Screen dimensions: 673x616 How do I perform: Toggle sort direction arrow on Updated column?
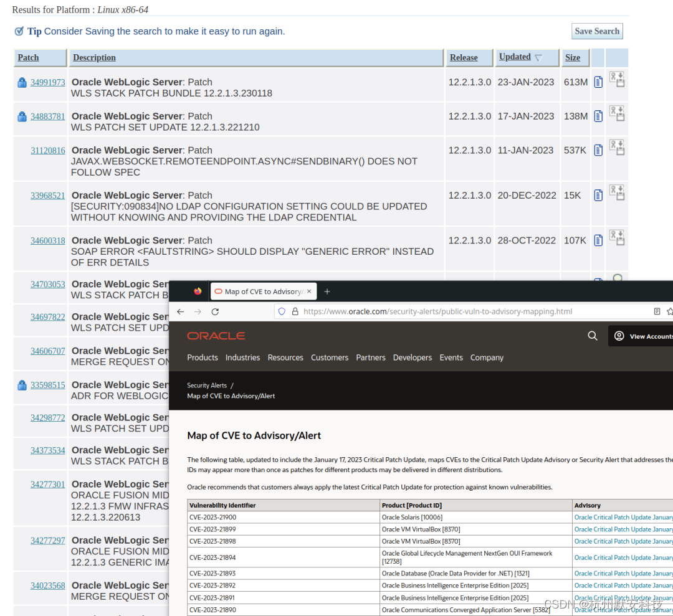pos(538,57)
